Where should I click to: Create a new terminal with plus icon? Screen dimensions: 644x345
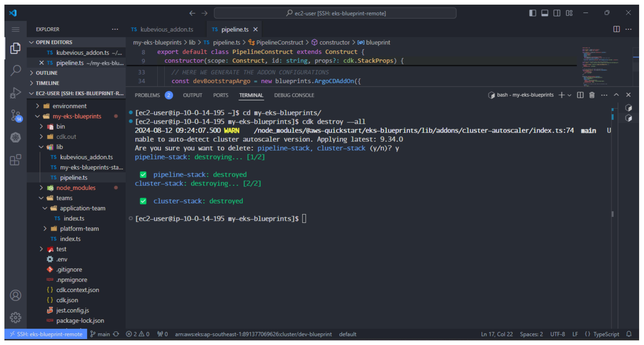pyautogui.click(x=562, y=95)
